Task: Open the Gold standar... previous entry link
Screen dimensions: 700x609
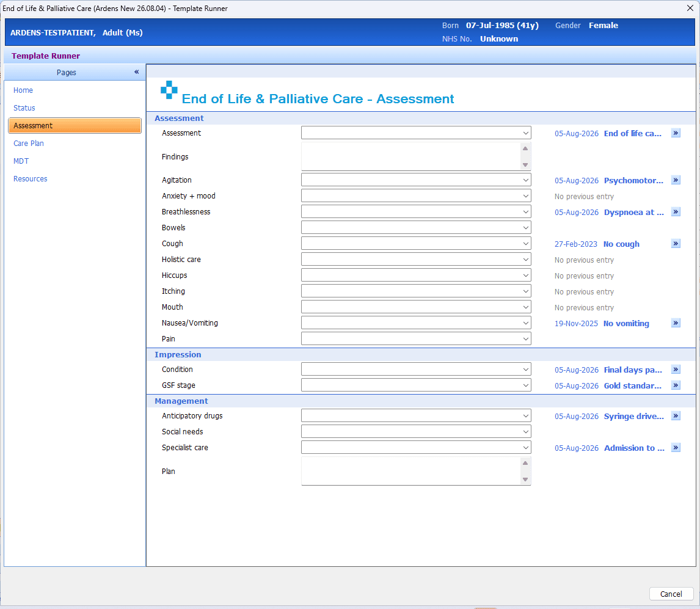Action: tap(633, 386)
